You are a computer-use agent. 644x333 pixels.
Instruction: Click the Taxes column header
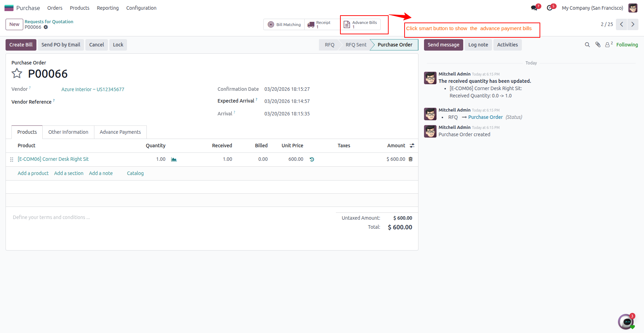pos(344,146)
